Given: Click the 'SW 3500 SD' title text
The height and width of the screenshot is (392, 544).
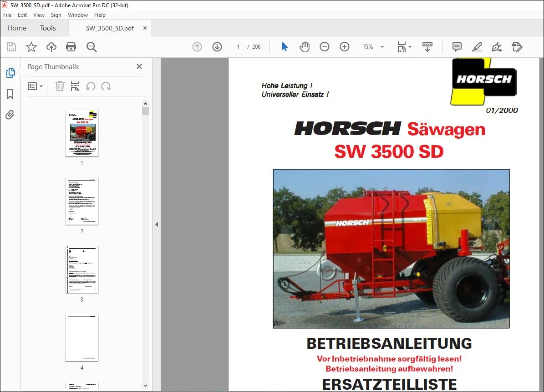Looking at the screenshot, I should 389,151.
